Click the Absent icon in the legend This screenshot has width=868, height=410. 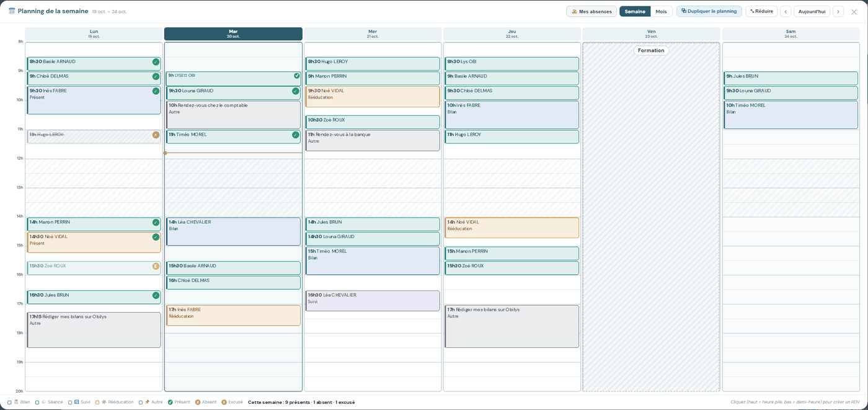coord(198,402)
